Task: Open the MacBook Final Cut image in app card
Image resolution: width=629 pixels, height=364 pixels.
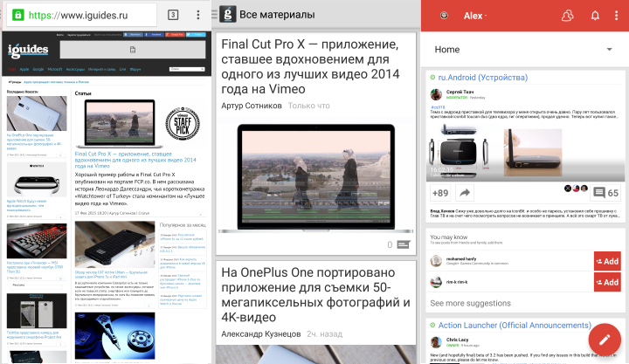Action: click(x=315, y=178)
